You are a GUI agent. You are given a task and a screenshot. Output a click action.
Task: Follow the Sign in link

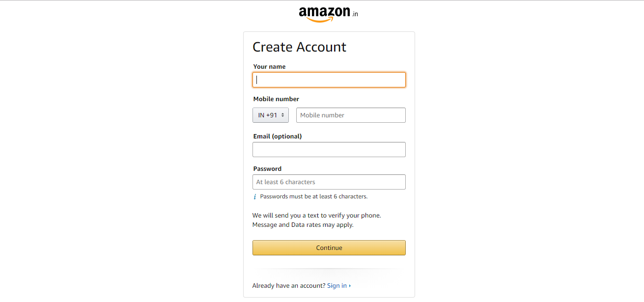tap(337, 286)
